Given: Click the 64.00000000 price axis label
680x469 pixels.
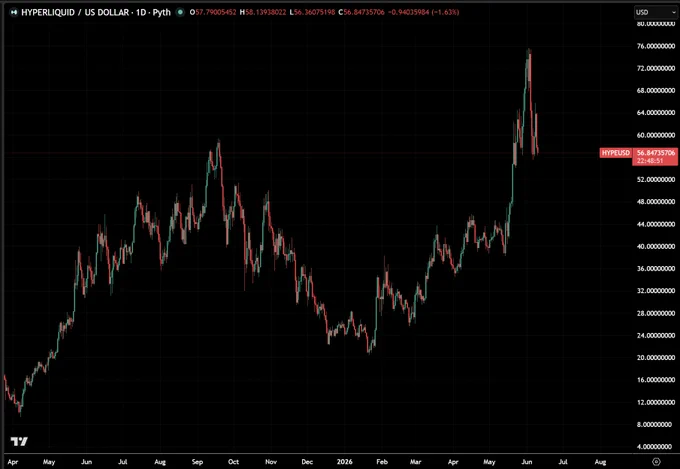Looking at the screenshot, I should click(656, 112).
